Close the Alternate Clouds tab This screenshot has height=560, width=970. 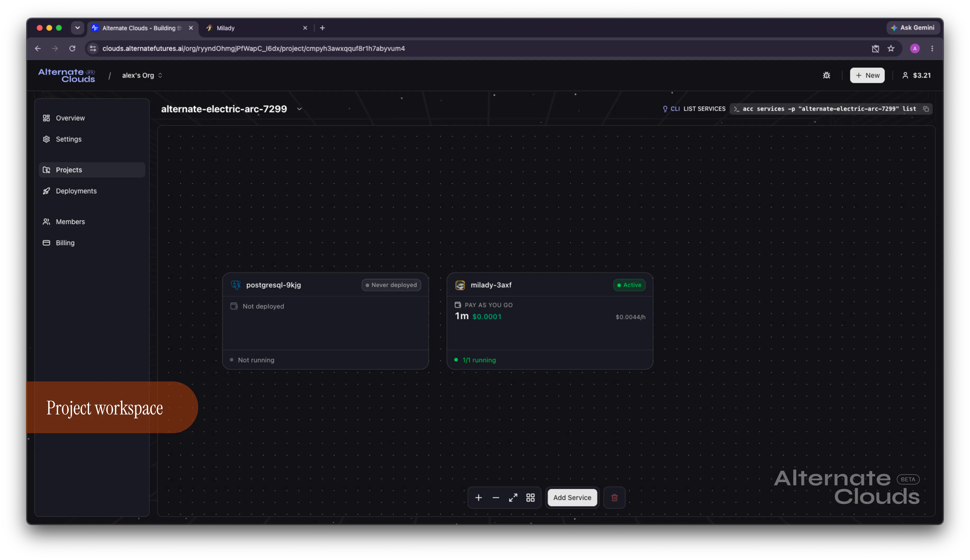[191, 28]
